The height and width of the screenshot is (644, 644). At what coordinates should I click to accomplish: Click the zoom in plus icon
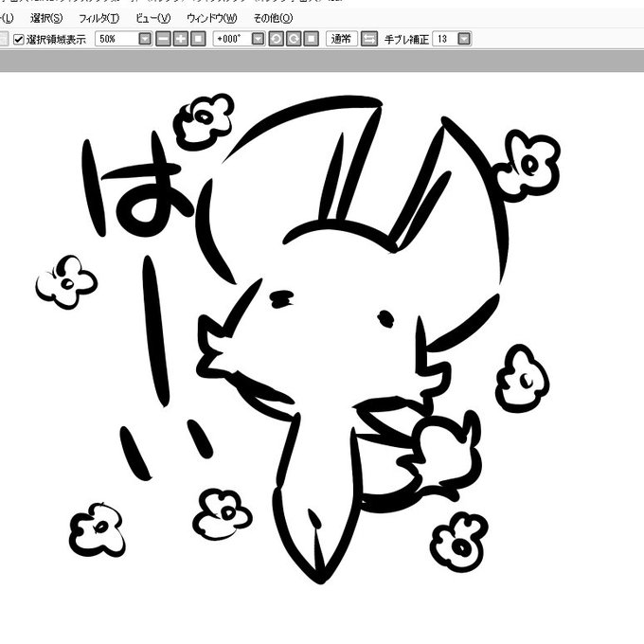click(x=180, y=39)
